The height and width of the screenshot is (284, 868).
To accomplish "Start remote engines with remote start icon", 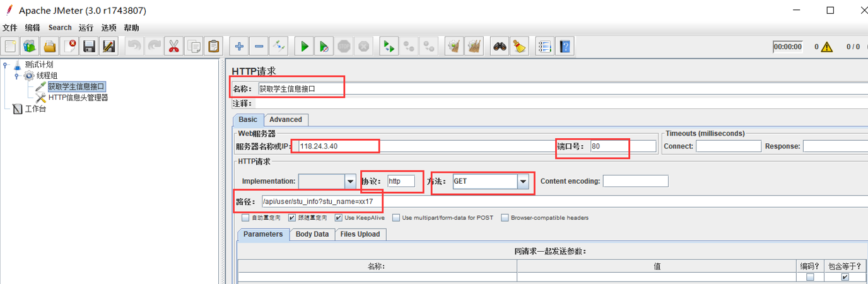I will point(389,46).
